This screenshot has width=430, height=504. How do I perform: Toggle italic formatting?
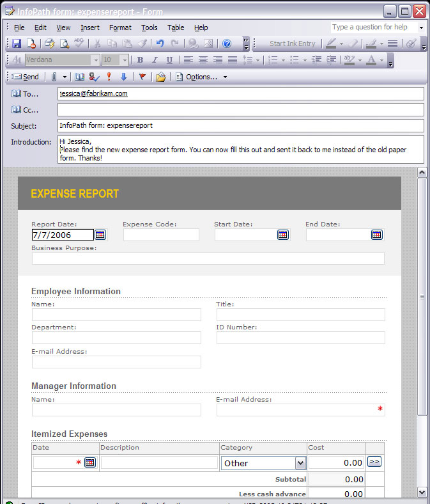pyautogui.click(x=155, y=60)
